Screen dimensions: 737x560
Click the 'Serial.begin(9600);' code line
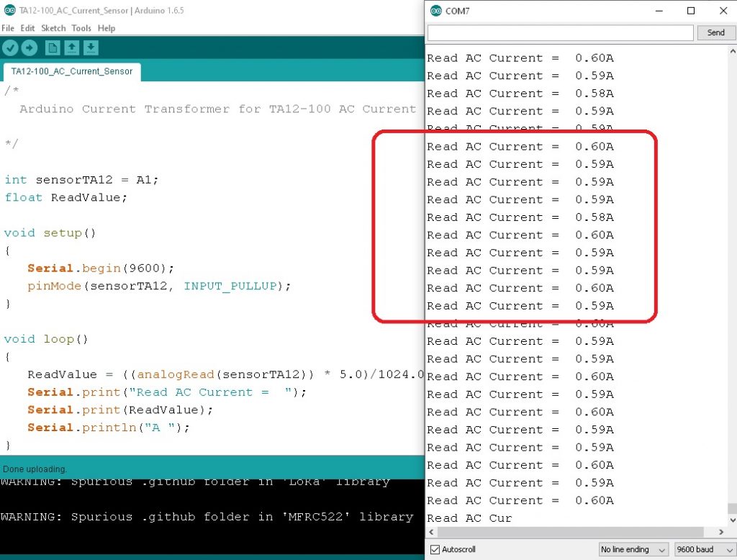[101, 268]
